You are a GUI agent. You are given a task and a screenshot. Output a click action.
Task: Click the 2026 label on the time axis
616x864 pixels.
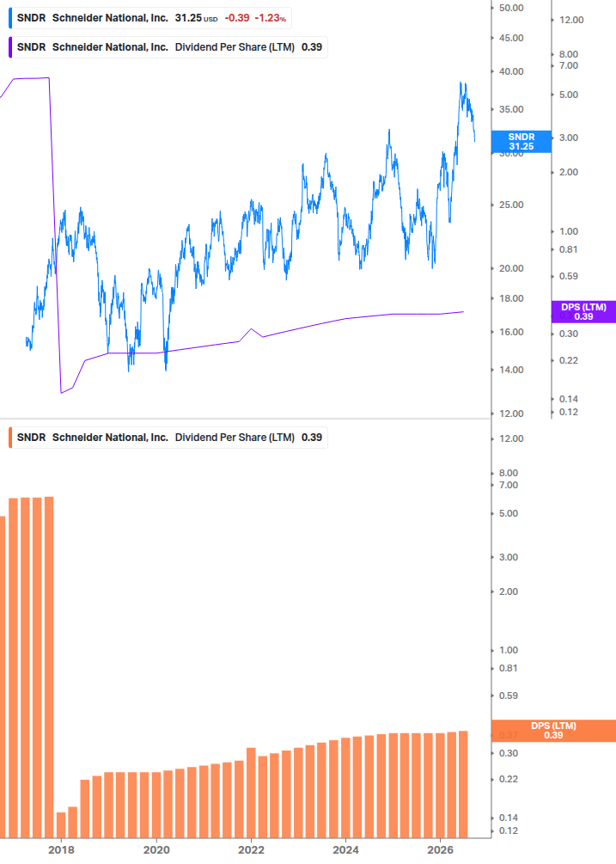[441, 849]
